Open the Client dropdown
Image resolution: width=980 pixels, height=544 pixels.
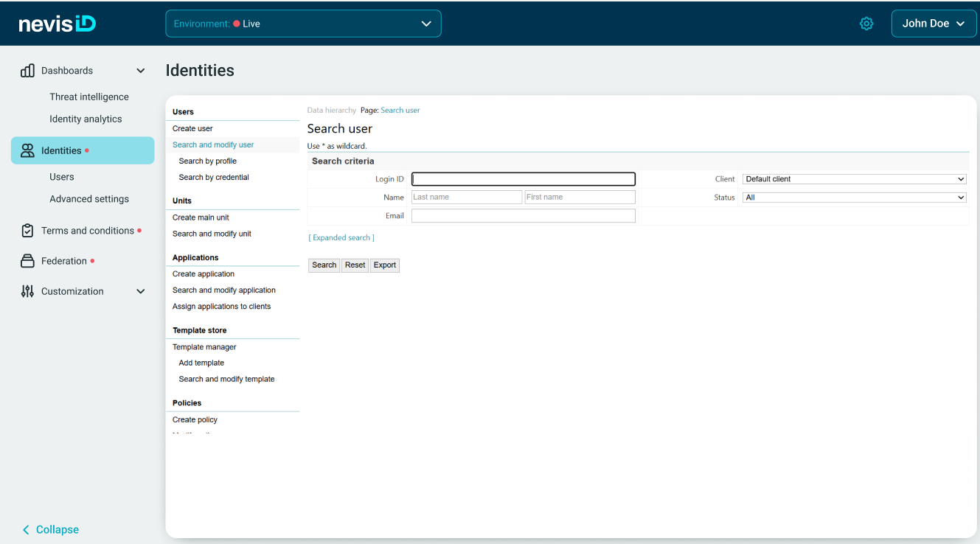coord(854,179)
